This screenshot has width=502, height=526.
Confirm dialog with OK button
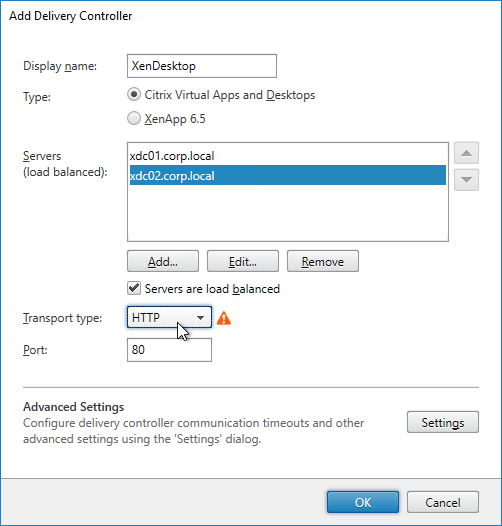[363, 502]
